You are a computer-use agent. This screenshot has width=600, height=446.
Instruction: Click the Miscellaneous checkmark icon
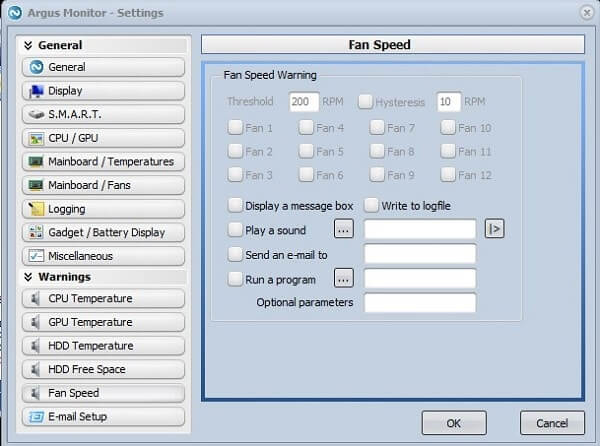tap(36, 256)
